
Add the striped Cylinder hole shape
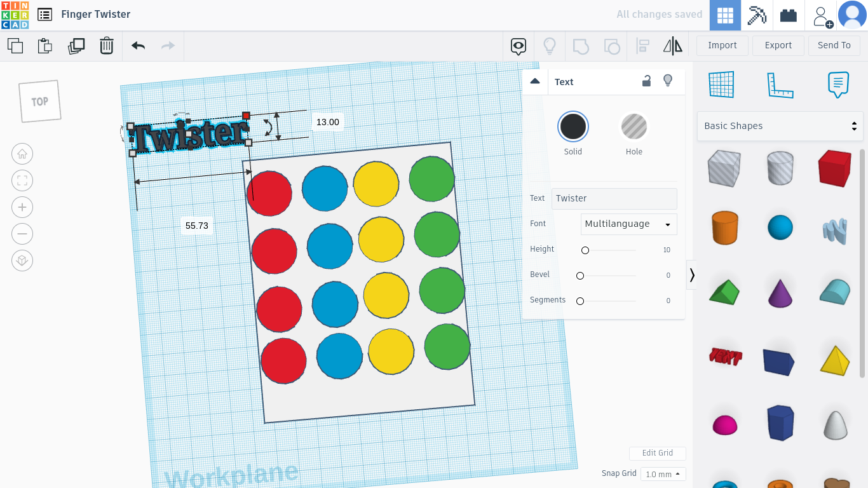coord(780,168)
